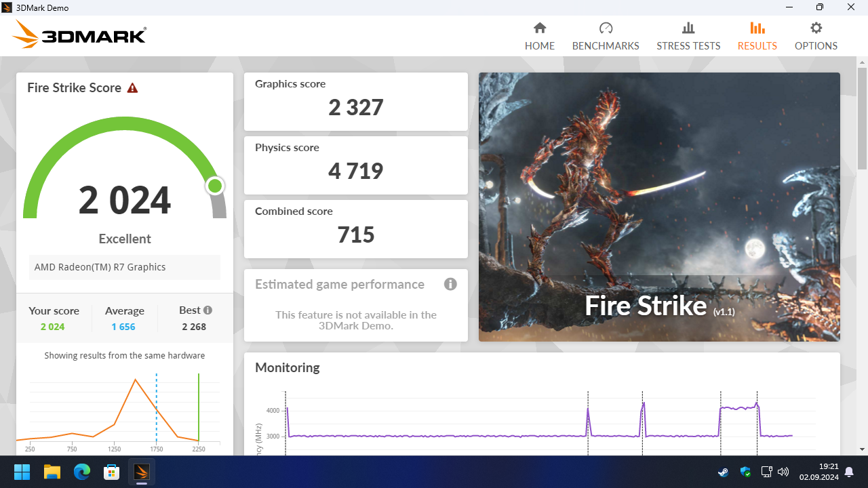
Task: Click the Estimated game performance info icon
Action: pos(450,284)
